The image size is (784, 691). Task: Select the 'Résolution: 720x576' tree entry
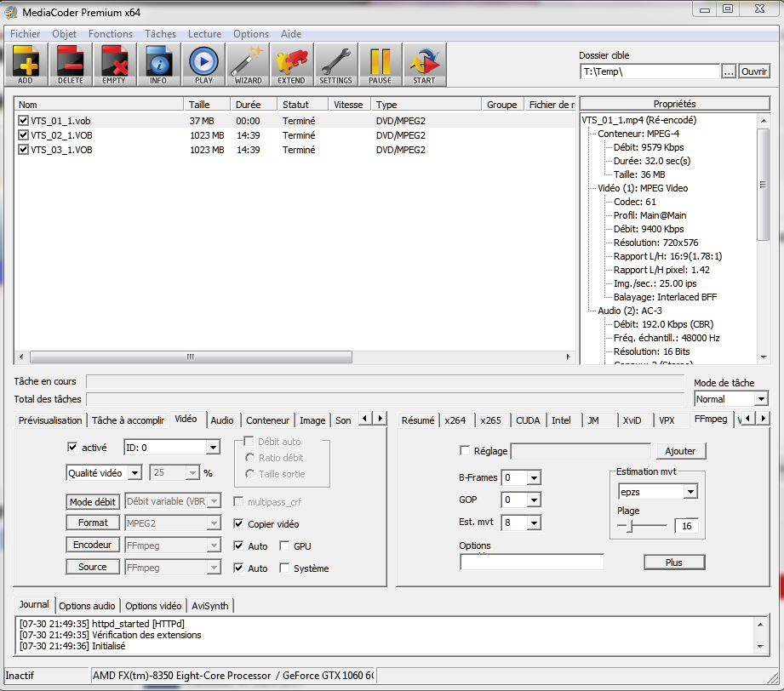655,243
